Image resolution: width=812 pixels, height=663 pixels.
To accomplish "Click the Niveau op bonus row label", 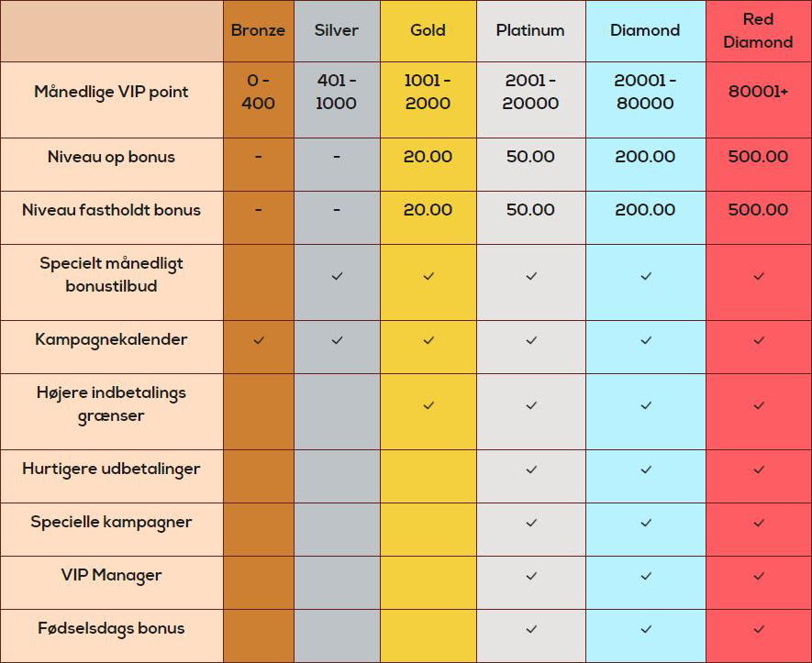I will tap(111, 157).
